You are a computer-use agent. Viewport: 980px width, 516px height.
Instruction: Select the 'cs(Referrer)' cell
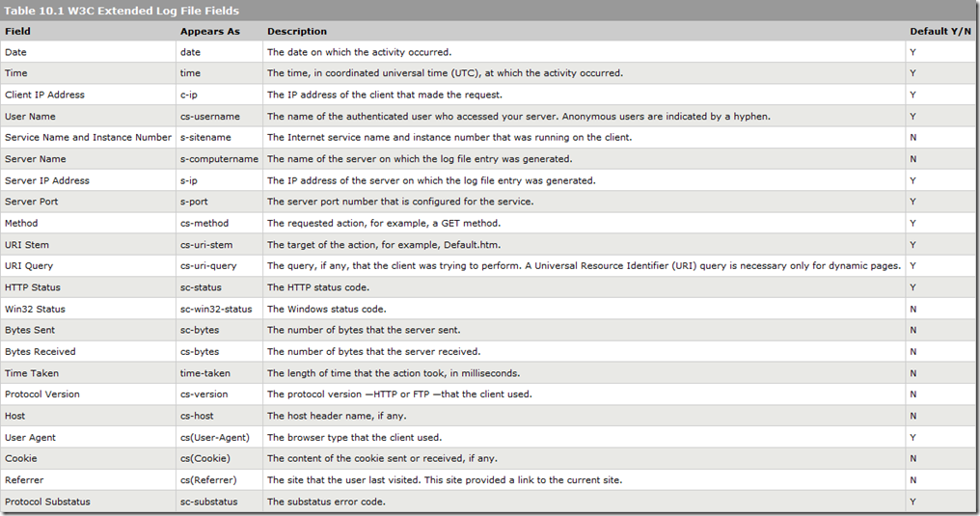point(219,480)
